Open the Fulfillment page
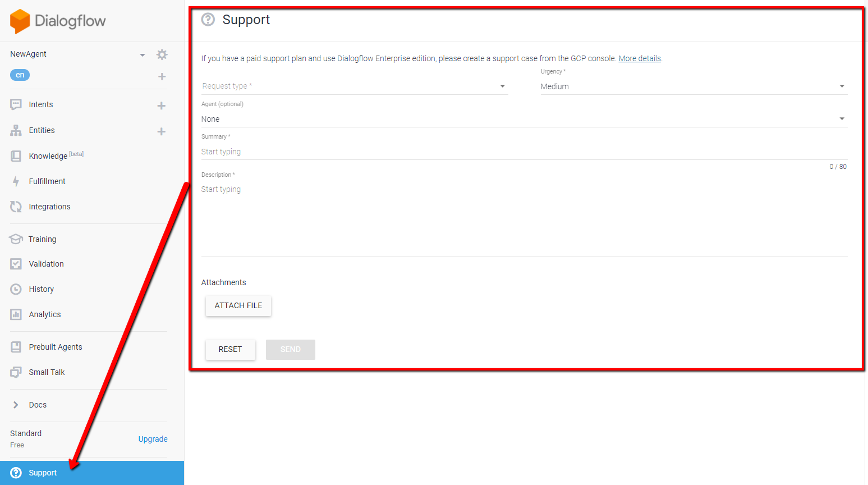Image resolution: width=868 pixels, height=485 pixels. pyautogui.click(x=47, y=181)
